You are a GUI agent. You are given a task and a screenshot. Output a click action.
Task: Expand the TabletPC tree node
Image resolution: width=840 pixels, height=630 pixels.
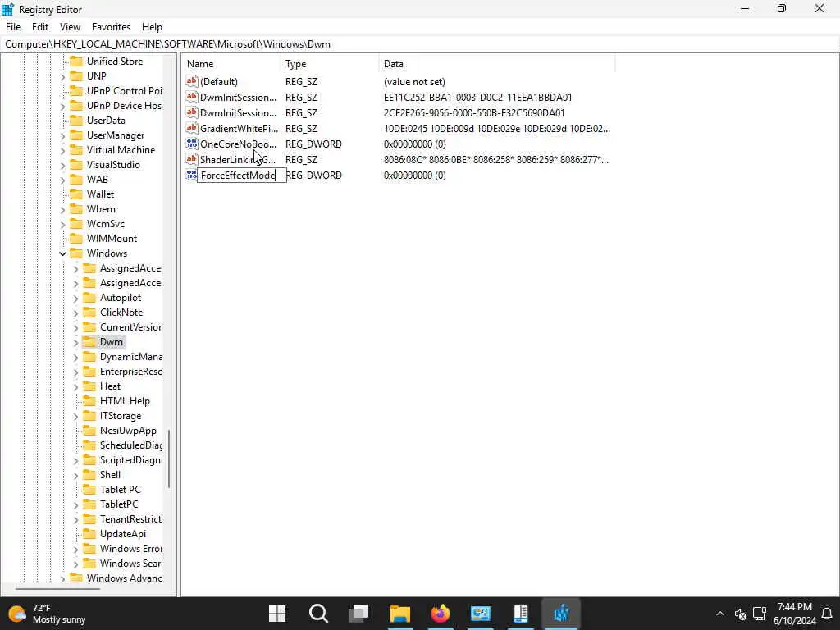pos(75,504)
